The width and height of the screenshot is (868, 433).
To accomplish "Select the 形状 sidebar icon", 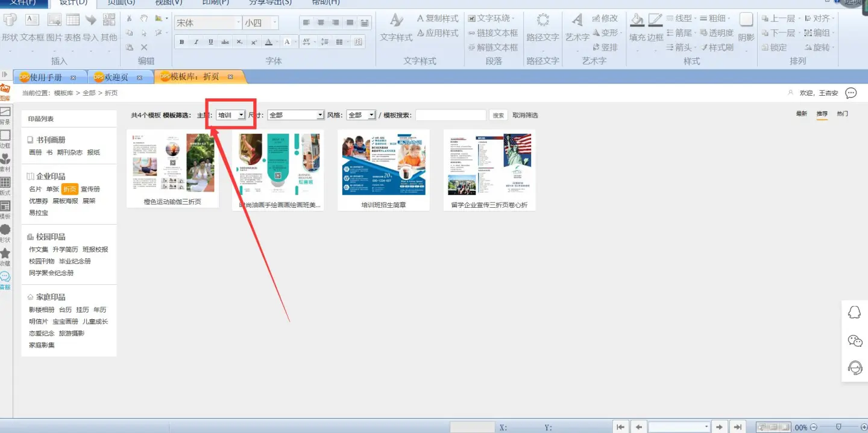I will (5, 232).
